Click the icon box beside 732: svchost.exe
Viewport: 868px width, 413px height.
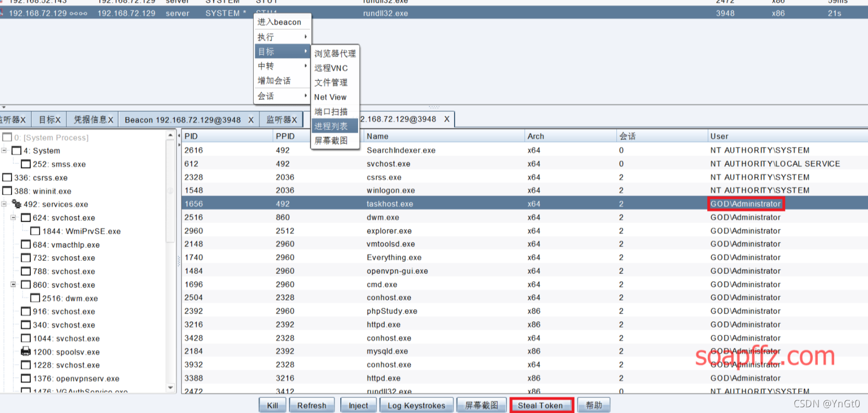click(26, 258)
